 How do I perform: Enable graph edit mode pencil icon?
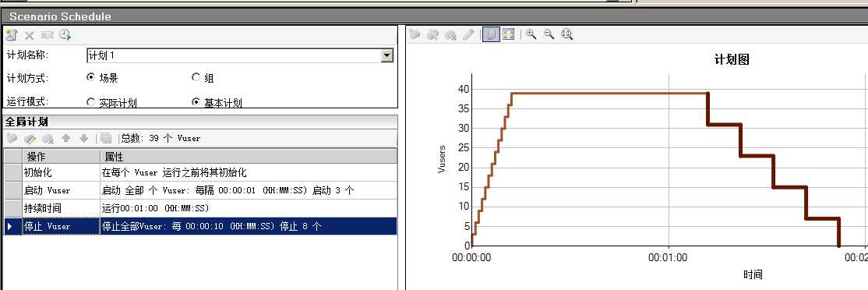click(x=468, y=35)
